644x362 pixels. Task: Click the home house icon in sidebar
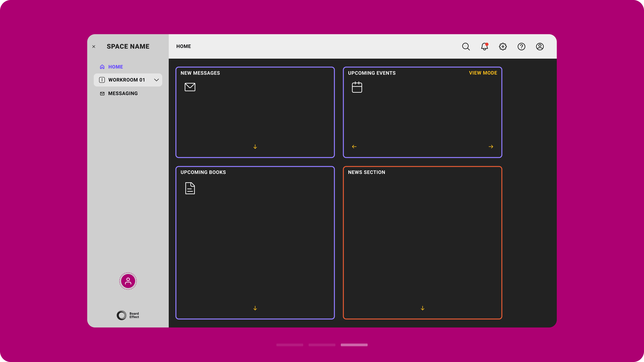[x=102, y=67]
